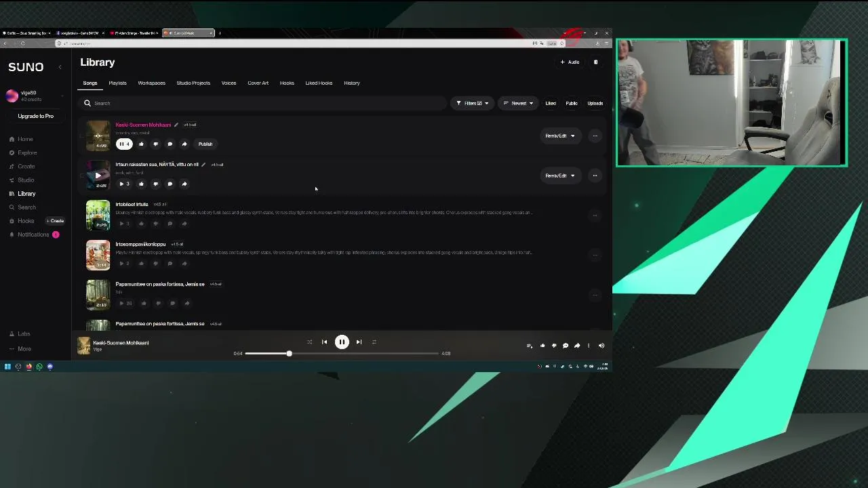The height and width of the screenshot is (488, 868).
Task: Open the Irtobileet irtuila song thumbnail
Action: coord(98,215)
